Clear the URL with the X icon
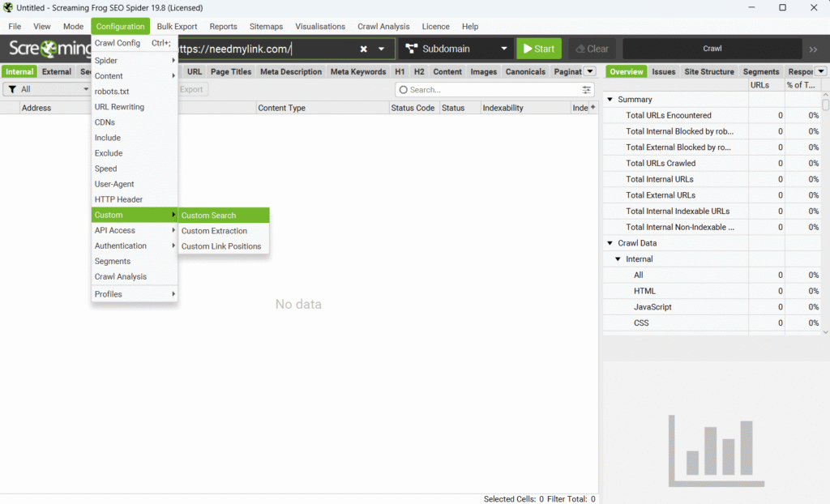This screenshot has height=504, width=830. pyautogui.click(x=364, y=49)
